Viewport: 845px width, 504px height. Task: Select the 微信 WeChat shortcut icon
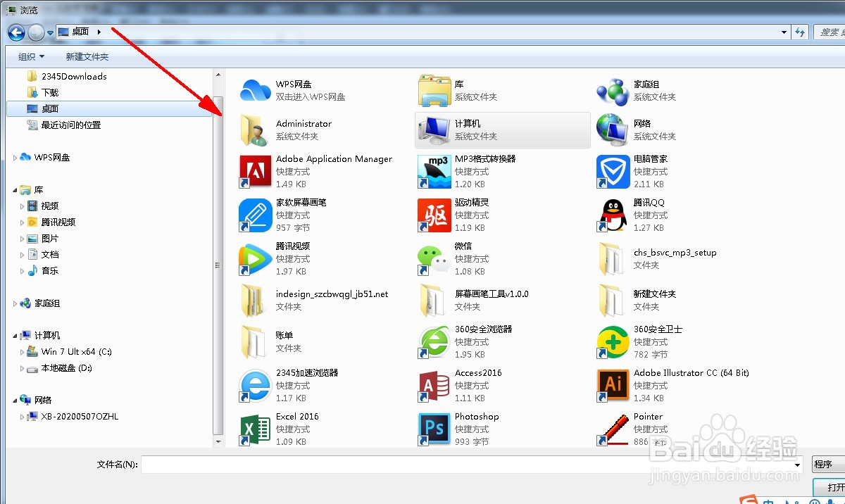434,259
